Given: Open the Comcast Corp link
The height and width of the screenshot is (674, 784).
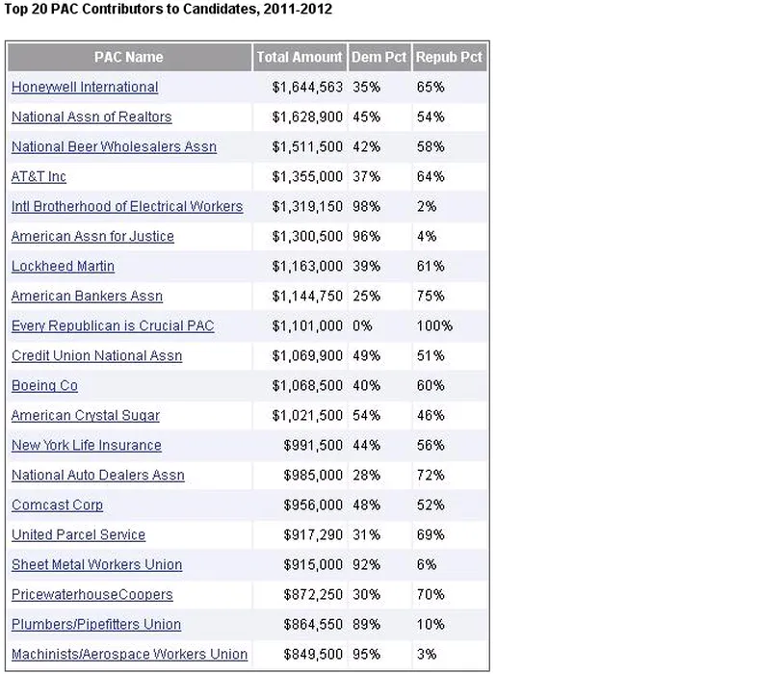Looking at the screenshot, I should [x=57, y=505].
